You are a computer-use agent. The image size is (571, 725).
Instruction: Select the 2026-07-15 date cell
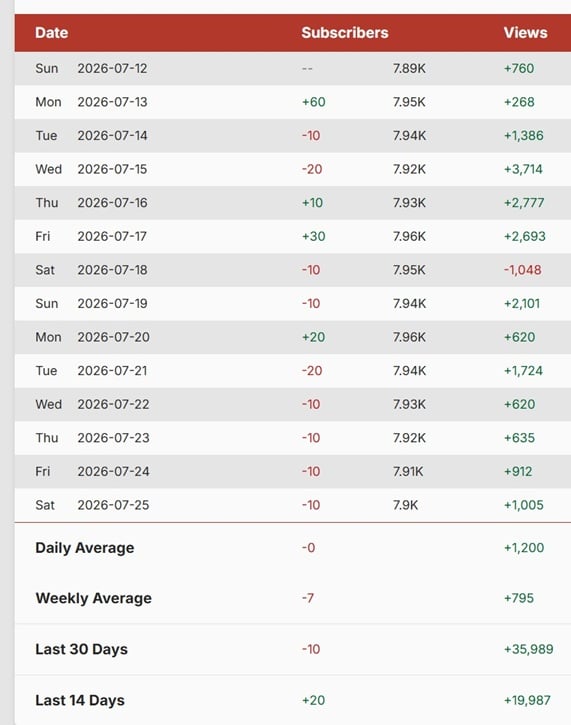tap(112, 169)
